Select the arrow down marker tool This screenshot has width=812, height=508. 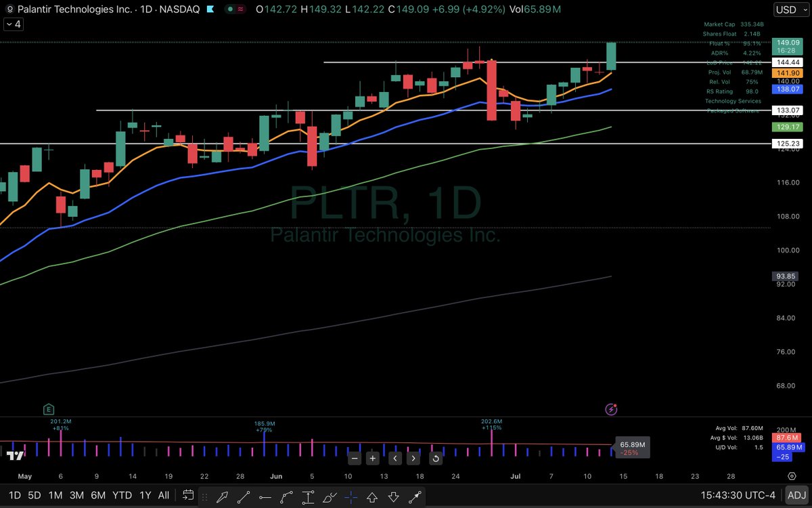[x=394, y=496]
